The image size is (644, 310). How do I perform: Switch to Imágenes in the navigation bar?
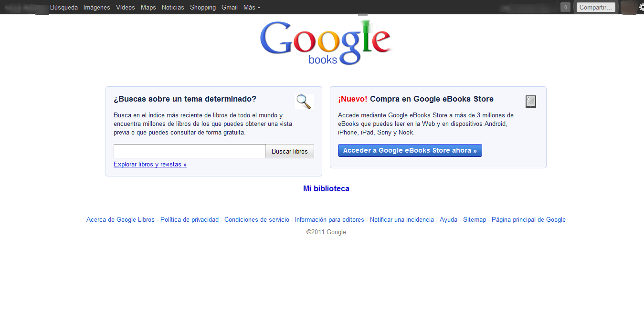coord(96,7)
